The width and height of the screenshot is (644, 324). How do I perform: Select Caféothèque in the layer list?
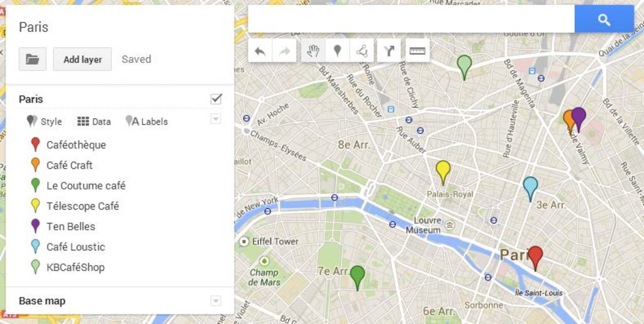tap(76, 145)
